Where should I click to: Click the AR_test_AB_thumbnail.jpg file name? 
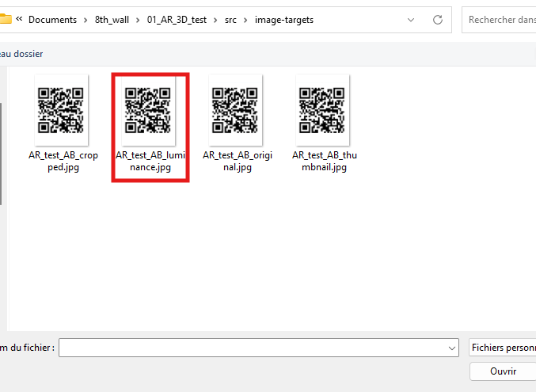[x=325, y=161]
